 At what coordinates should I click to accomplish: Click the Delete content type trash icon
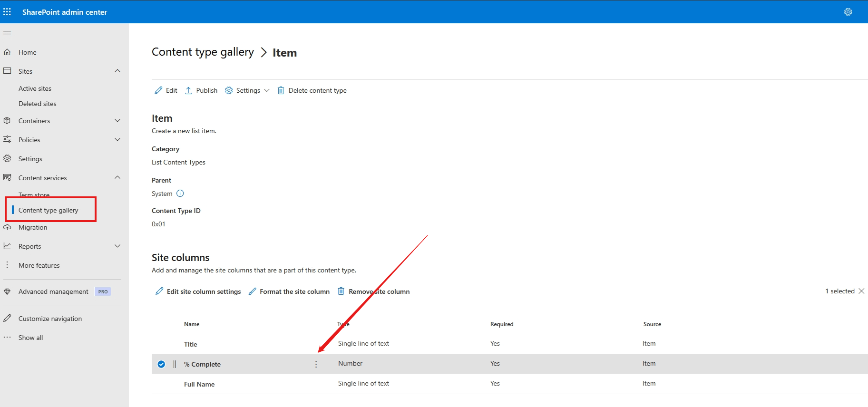(x=281, y=90)
